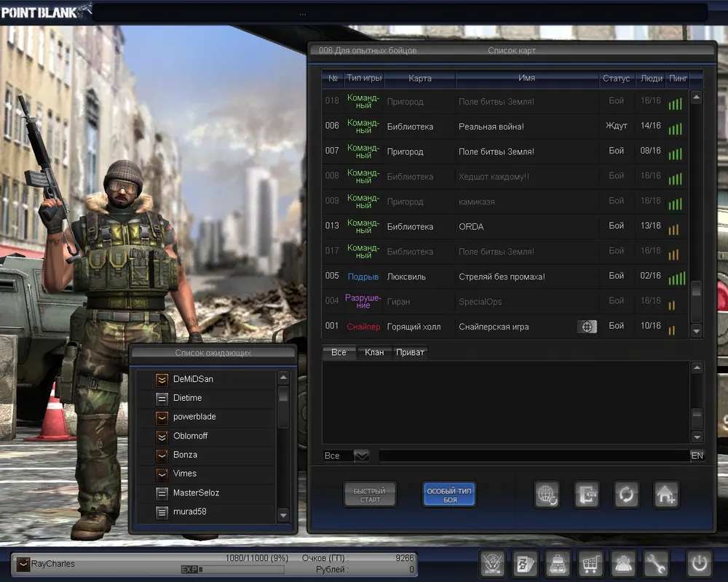Click the chat message input field
The image size is (728, 582).
pos(533,455)
